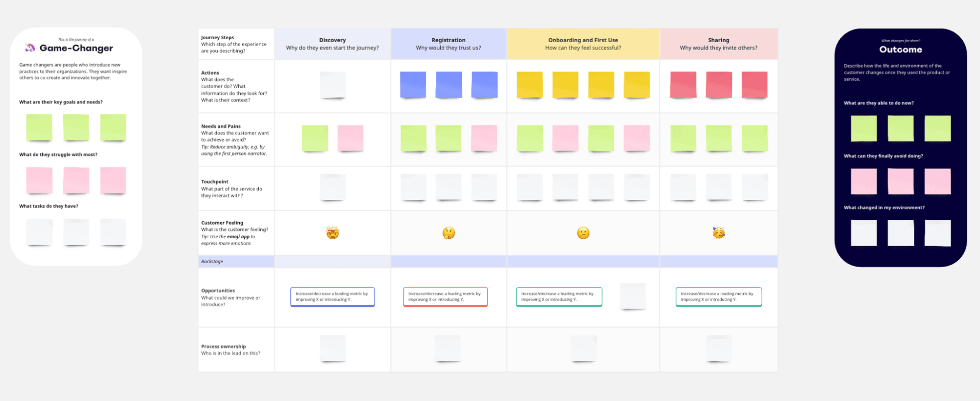Select the Discovery column header

pos(332,44)
